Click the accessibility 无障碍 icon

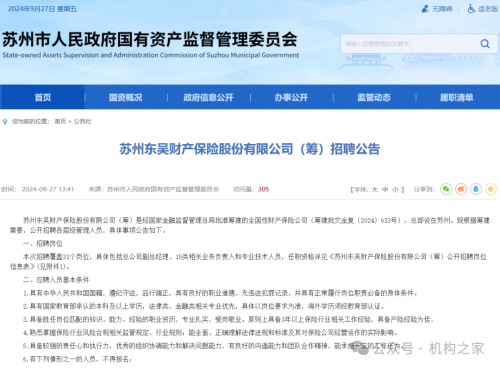425,9
